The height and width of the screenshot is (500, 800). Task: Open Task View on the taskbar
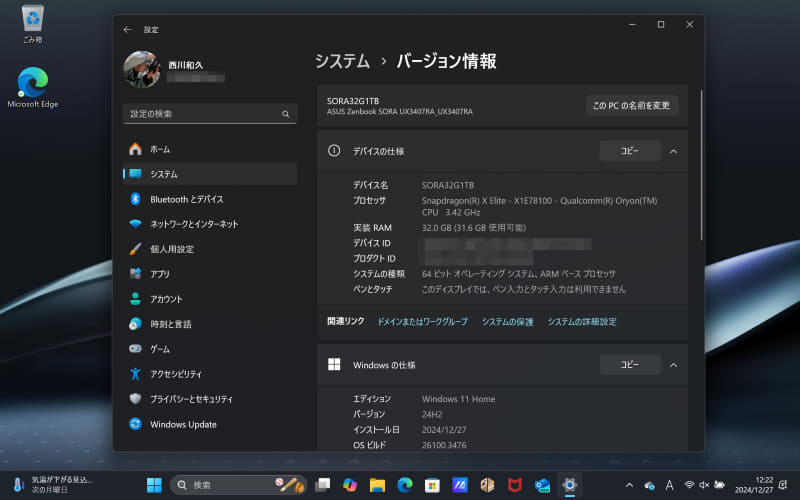tap(322, 485)
